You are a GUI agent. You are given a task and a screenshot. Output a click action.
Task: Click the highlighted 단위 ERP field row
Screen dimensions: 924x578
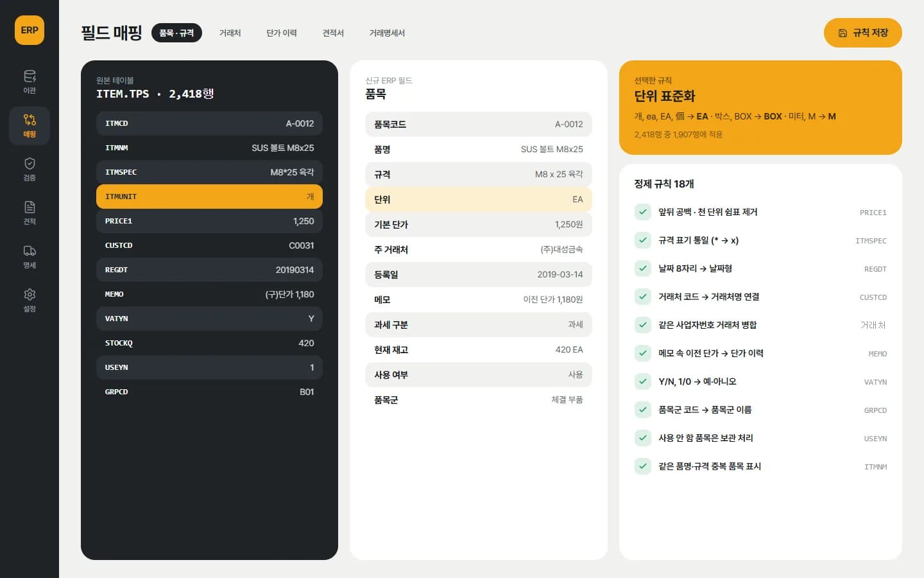coord(479,199)
